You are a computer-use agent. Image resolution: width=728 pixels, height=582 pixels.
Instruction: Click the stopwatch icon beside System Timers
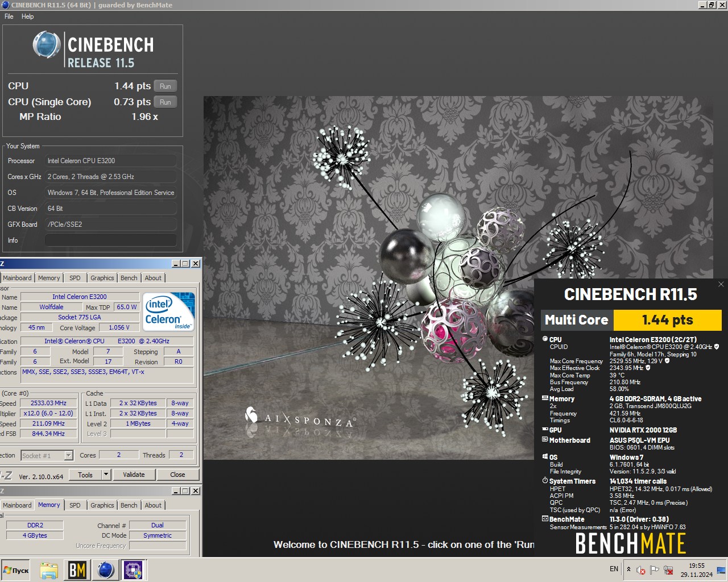point(545,481)
